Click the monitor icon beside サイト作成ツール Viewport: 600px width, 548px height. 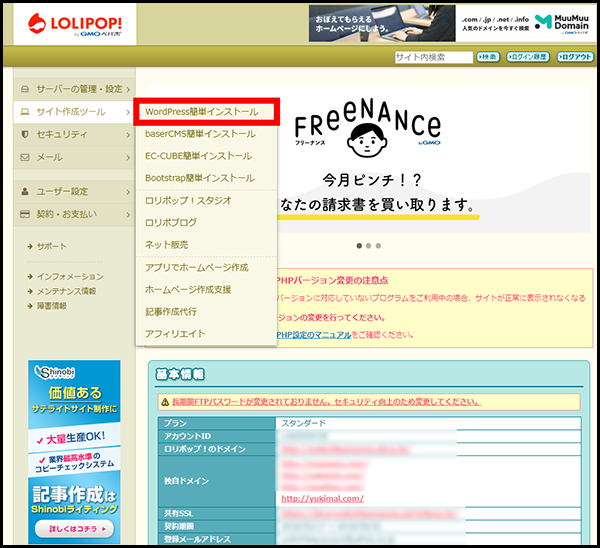(24, 111)
